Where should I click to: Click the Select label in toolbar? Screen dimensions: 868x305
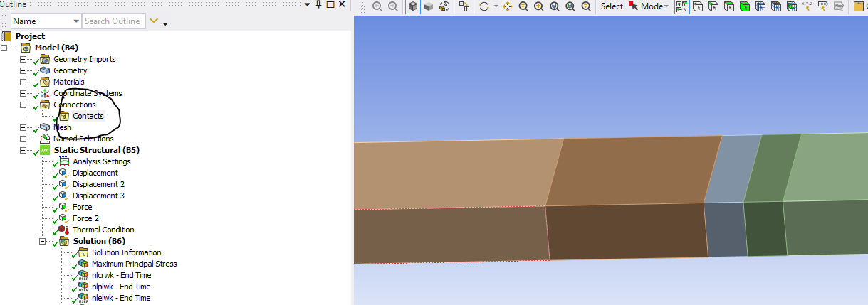click(612, 6)
